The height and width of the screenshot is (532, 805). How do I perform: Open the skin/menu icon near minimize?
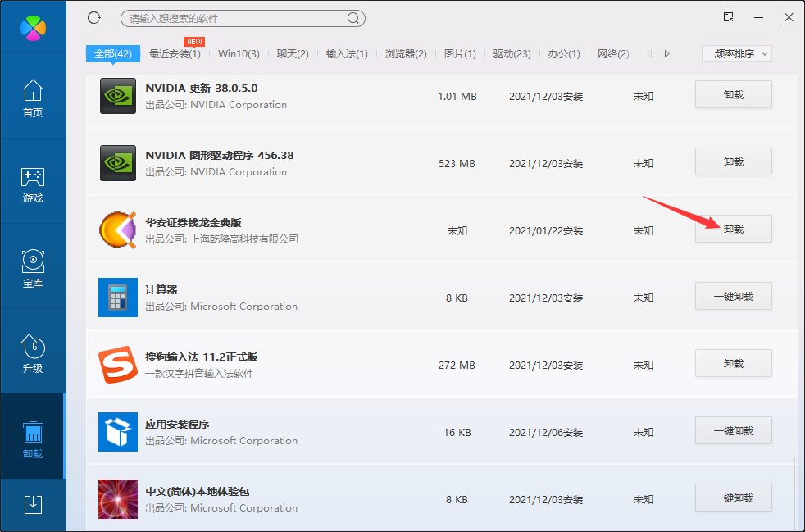728,17
